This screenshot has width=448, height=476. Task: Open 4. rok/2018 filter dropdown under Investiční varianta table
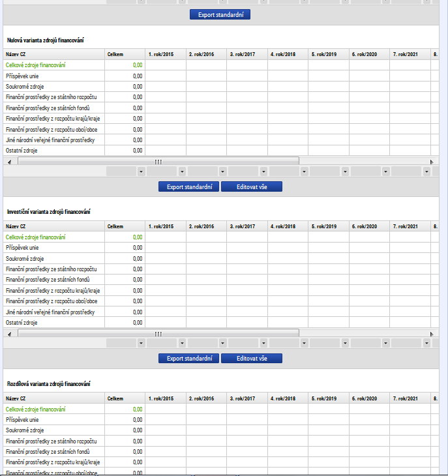pos(304,344)
